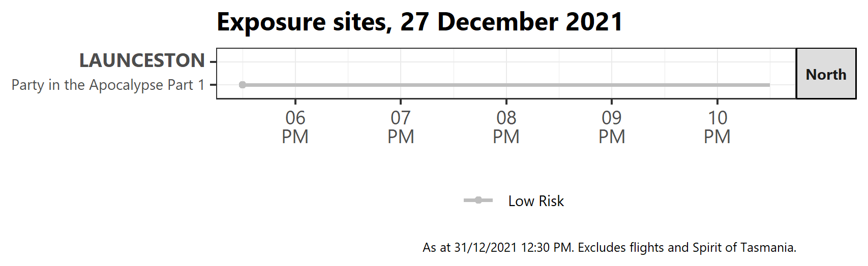
Task: Click the LAUNCESTON region label
Action: (x=142, y=61)
